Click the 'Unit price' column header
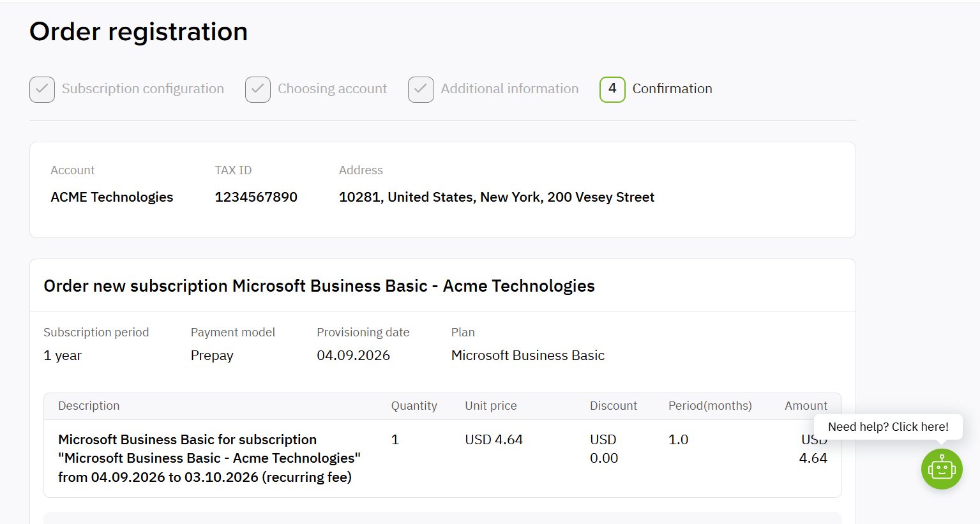Image resolution: width=980 pixels, height=524 pixels. pyautogui.click(x=491, y=406)
